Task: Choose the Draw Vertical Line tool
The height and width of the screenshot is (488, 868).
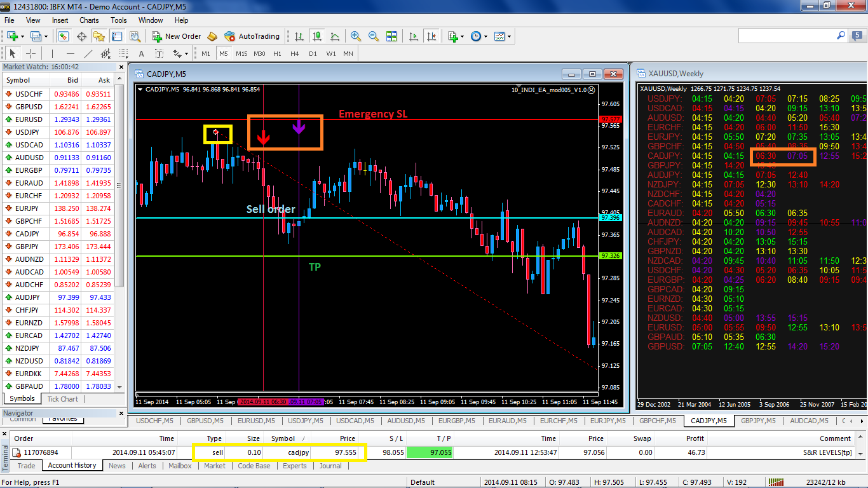Action: 52,54
